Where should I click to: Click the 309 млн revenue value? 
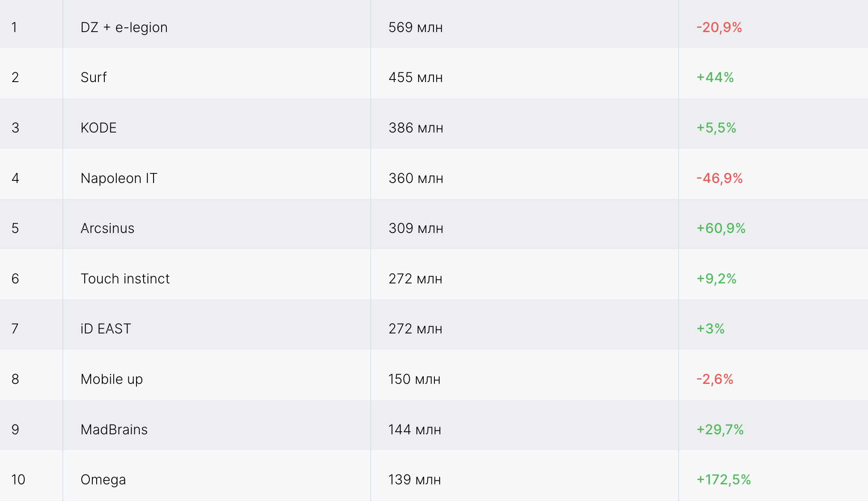pos(416,228)
